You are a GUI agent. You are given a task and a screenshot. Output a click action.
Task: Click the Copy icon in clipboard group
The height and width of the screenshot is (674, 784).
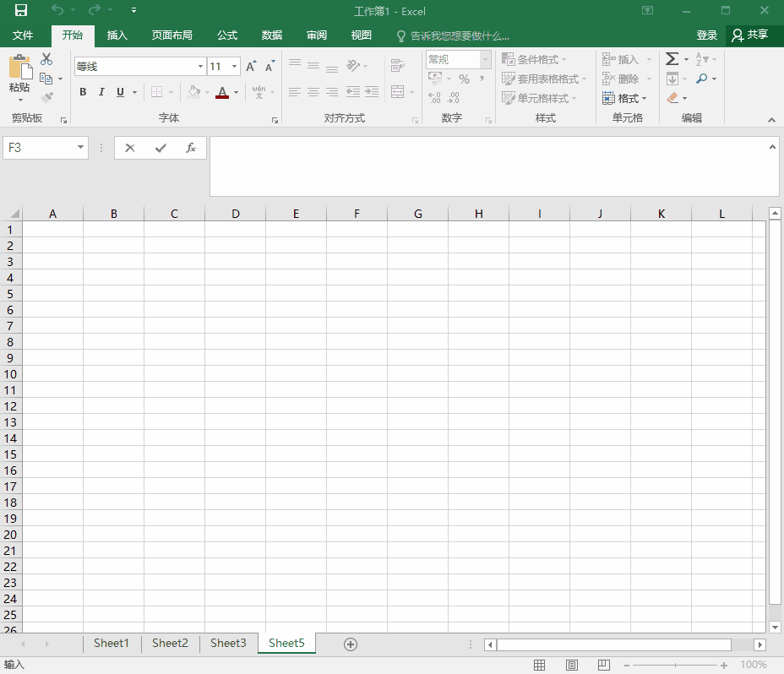click(46, 79)
